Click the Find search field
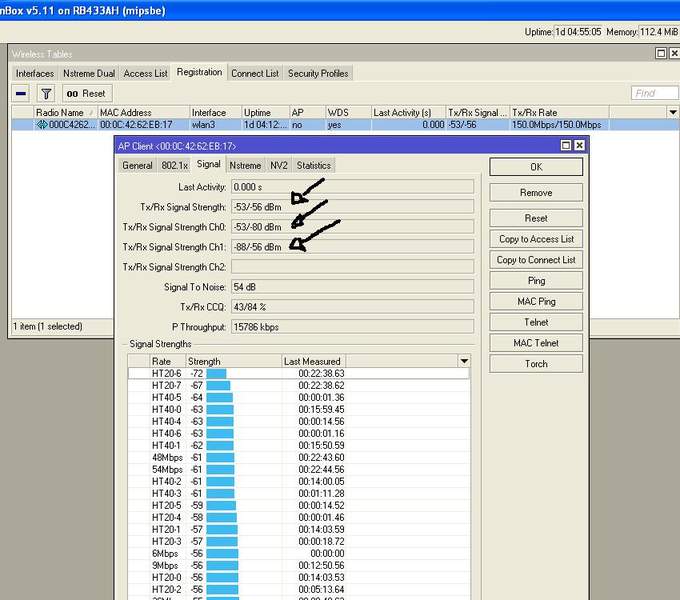This screenshot has height=600, width=680. click(654, 93)
